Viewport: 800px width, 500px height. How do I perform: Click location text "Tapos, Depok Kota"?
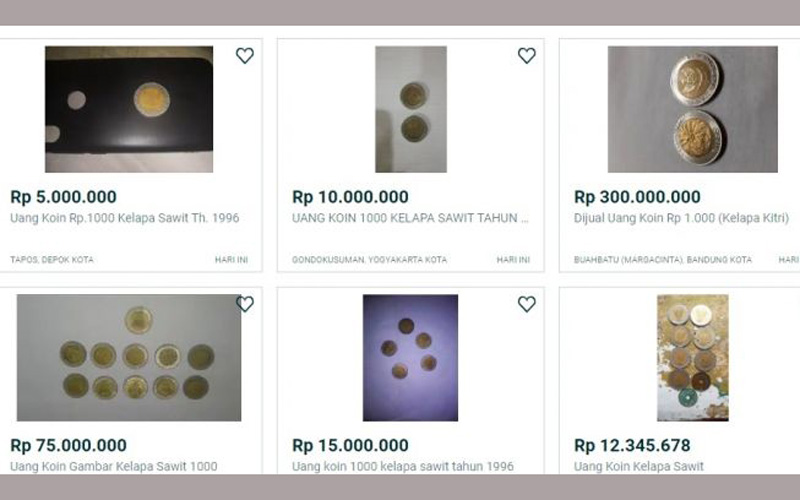(x=52, y=260)
